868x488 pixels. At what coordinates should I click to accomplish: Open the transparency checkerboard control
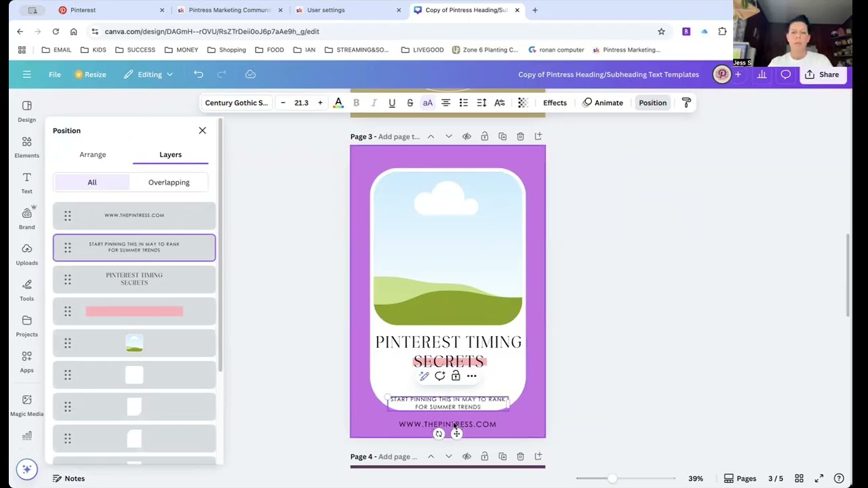(x=523, y=103)
